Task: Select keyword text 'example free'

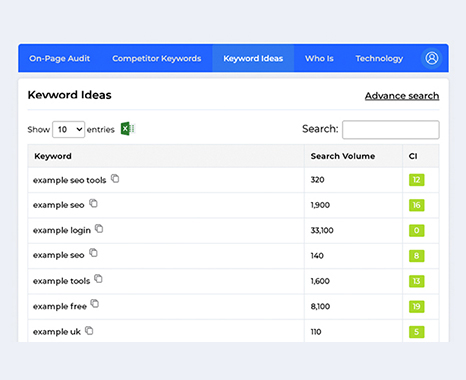Action: click(60, 306)
